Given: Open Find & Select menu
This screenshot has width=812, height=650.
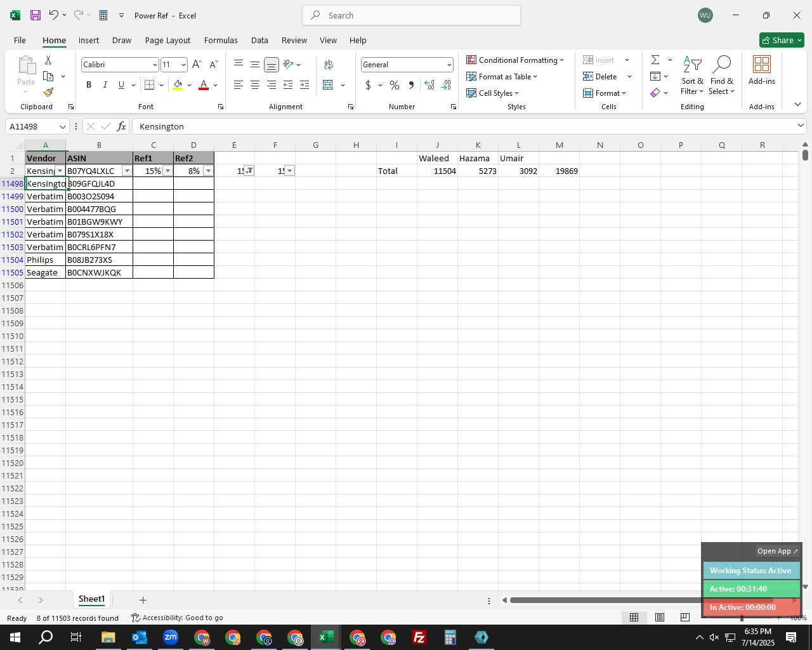Looking at the screenshot, I should [x=722, y=76].
